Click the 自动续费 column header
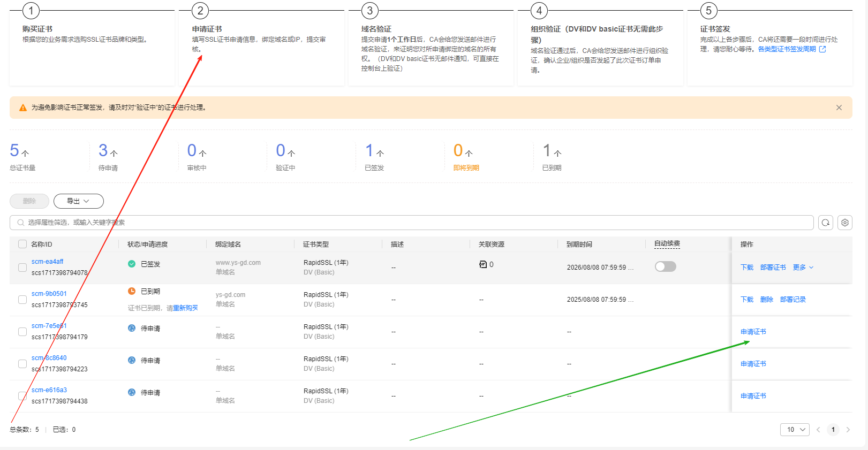868x450 pixels. pyautogui.click(x=667, y=243)
